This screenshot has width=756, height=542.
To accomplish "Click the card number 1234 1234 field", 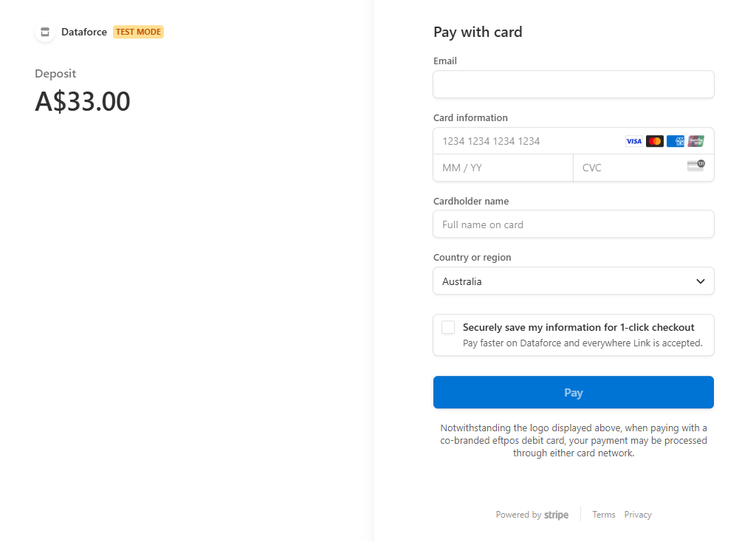I will pyautogui.click(x=517, y=140).
